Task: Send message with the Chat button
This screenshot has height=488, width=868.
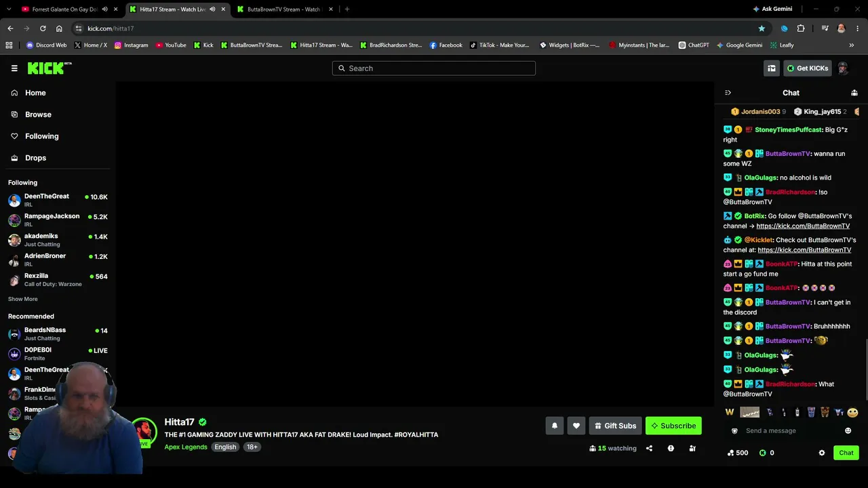Action: pos(846,453)
